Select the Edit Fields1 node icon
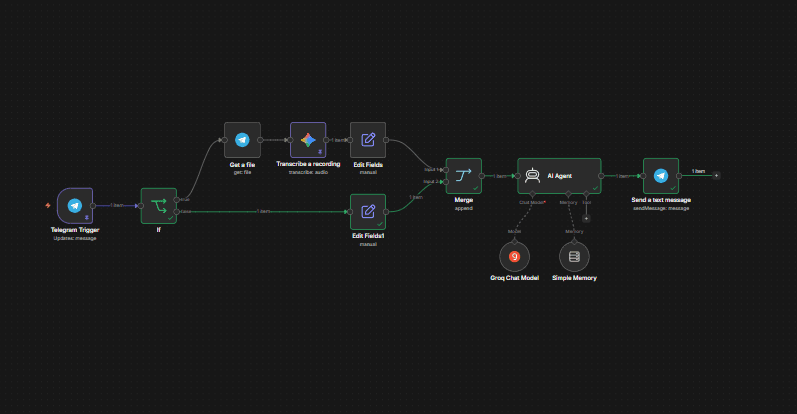The image size is (797, 414). (368, 212)
